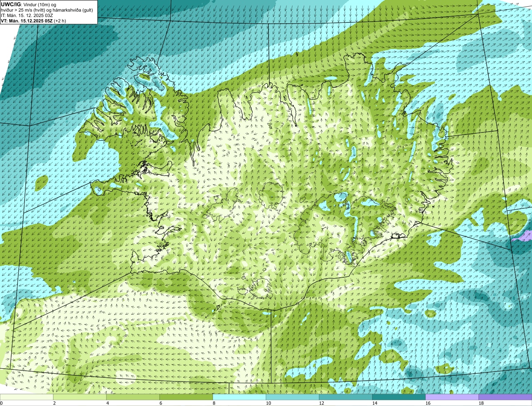Click the initial time 'IT: Mán. 15. 12. 2025 03Z'
Viewport: 532px width, 406px height.
coord(27,15)
